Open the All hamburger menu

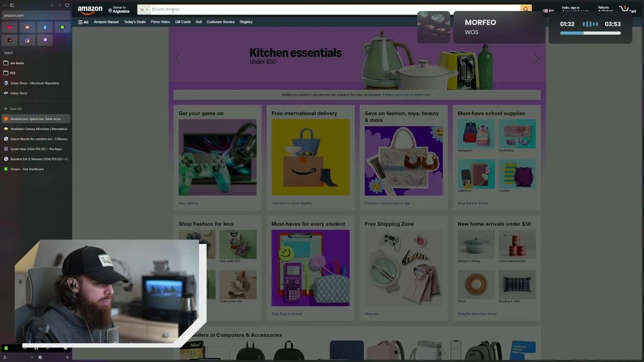(83, 22)
